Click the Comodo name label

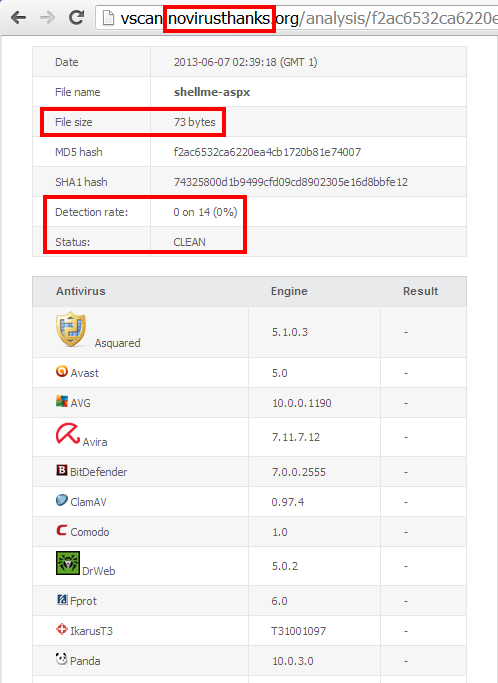pos(90,532)
